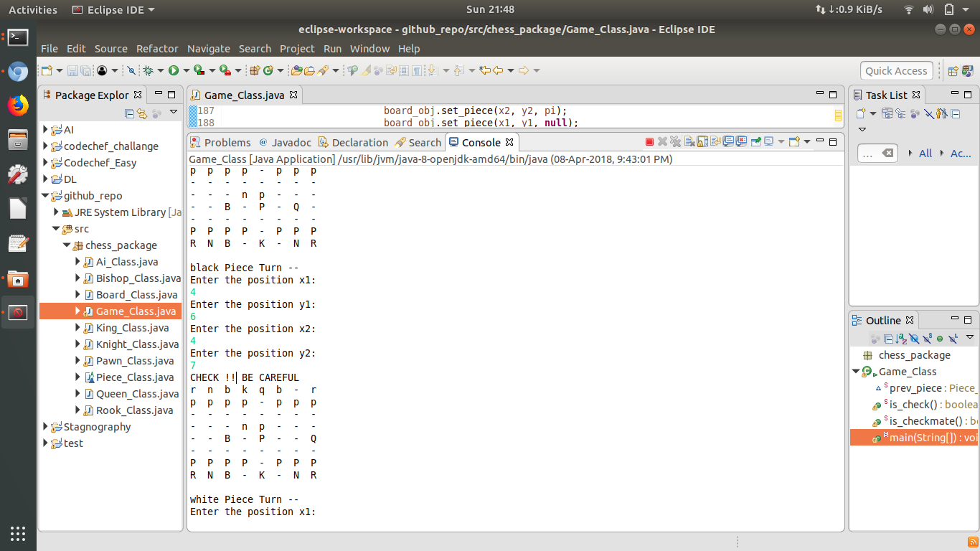
Task: Switch to the Declaration tab
Action: pyautogui.click(x=354, y=143)
